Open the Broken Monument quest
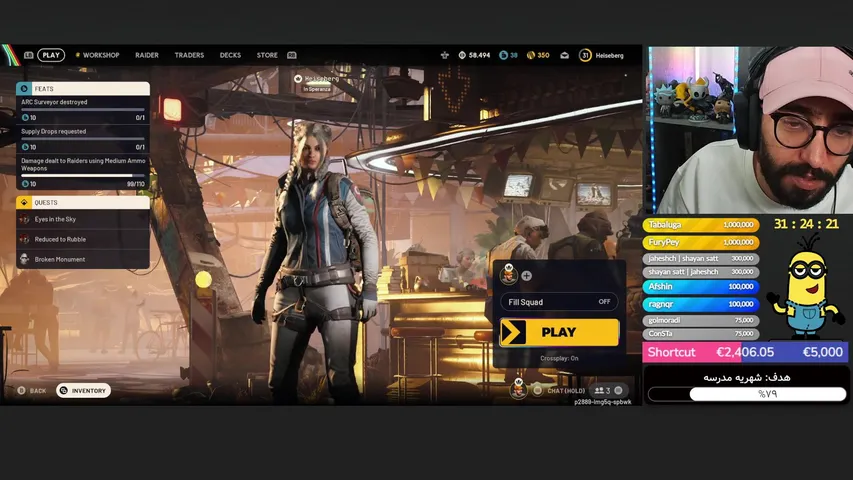Viewport: 853px width, 480px height. [x=83, y=259]
